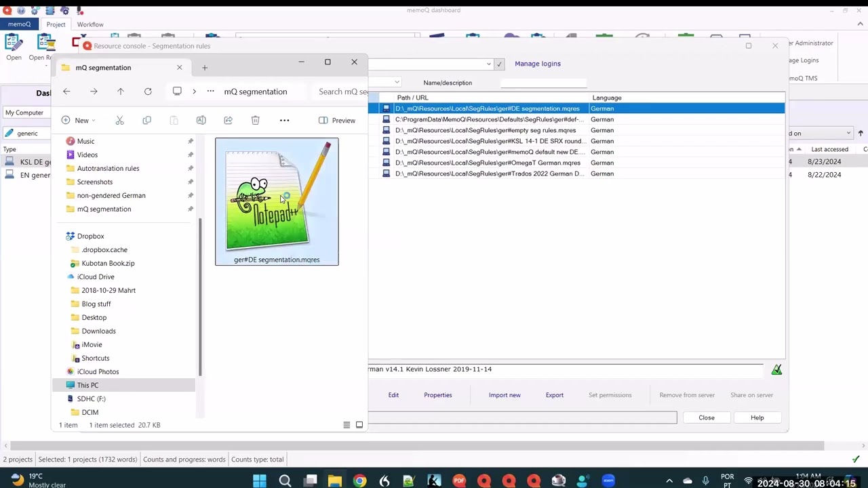Toggle the Explorer Preview pane
Viewport: 868px width, 488px height.
[x=337, y=121]
